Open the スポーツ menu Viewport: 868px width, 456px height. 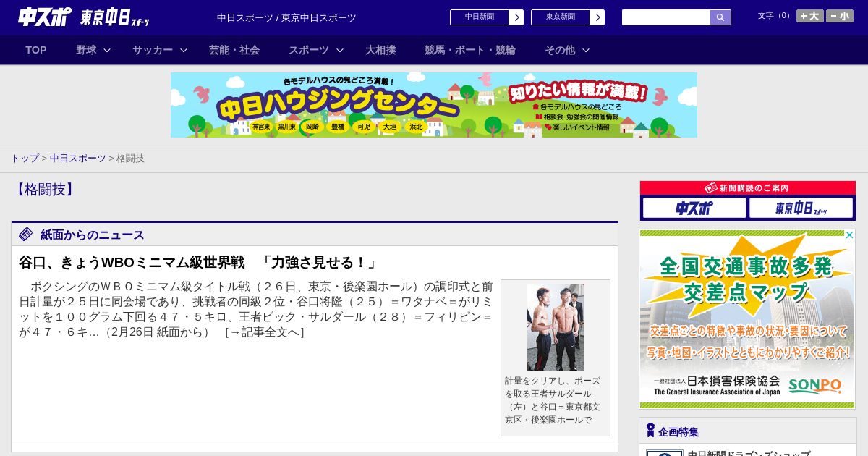309,50
